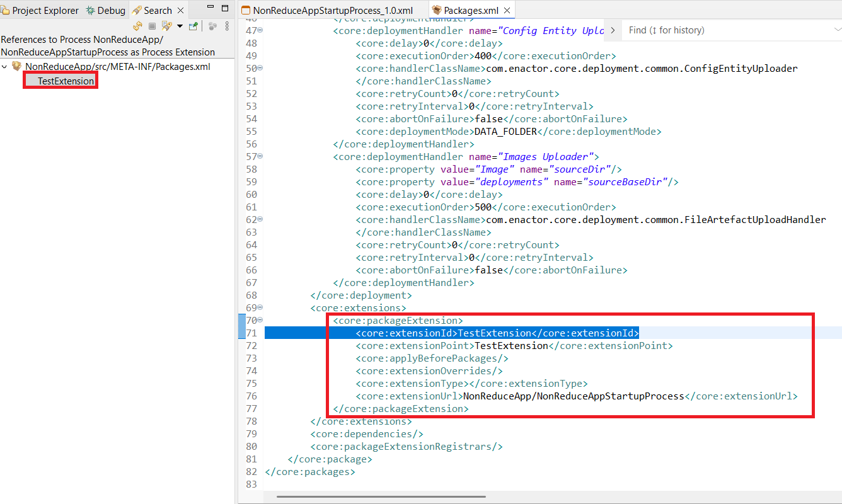This screenshot has height=504, width=842.
Task: Maximize the Search view panel
Action: tap(225, 9)
